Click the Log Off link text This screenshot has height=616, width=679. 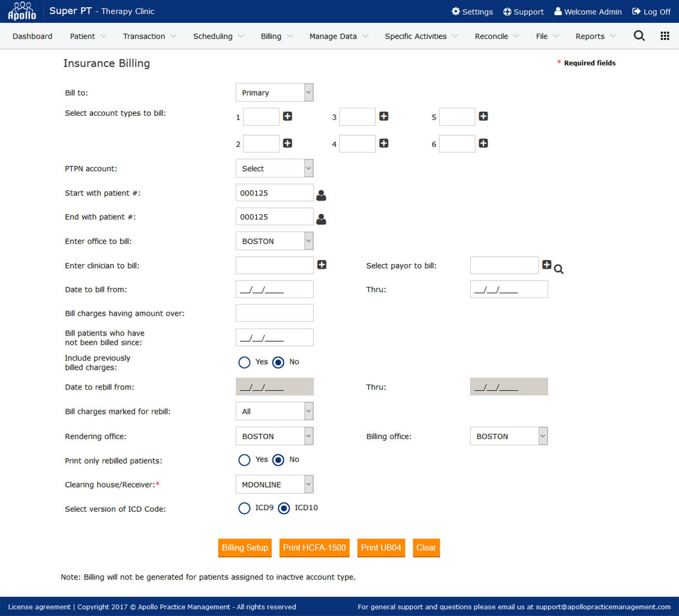coord(657,12)
